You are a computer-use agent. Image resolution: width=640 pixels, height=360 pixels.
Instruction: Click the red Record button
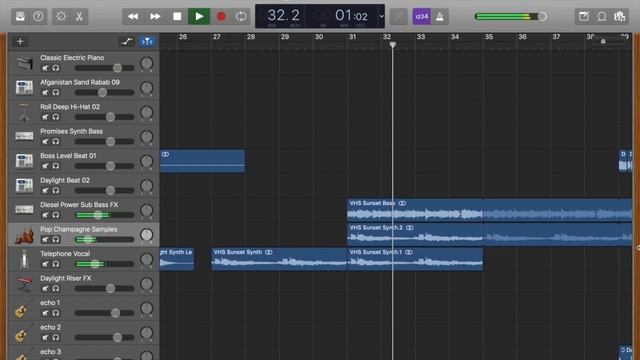221,16
